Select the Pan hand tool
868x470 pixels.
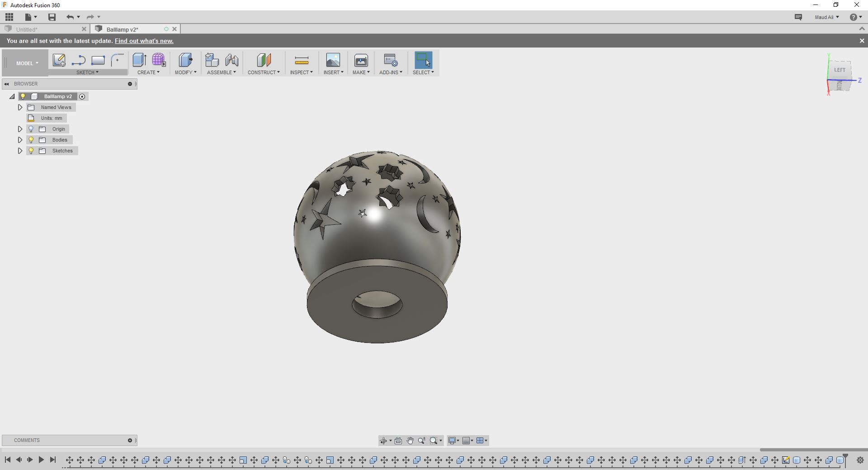tap(410, 441)
